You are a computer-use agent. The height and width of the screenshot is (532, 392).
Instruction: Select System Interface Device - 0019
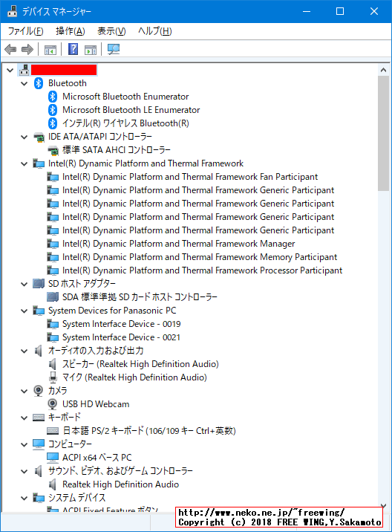coord(122,324)
